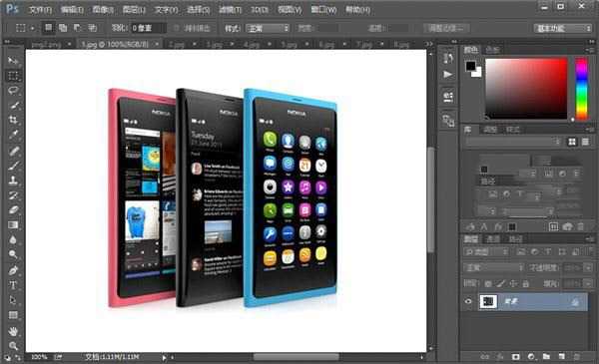Viewport: 599px width, 364px height.
Task: Click the foreground color swatch in the Color panel
Action: (x=470, y=66)
